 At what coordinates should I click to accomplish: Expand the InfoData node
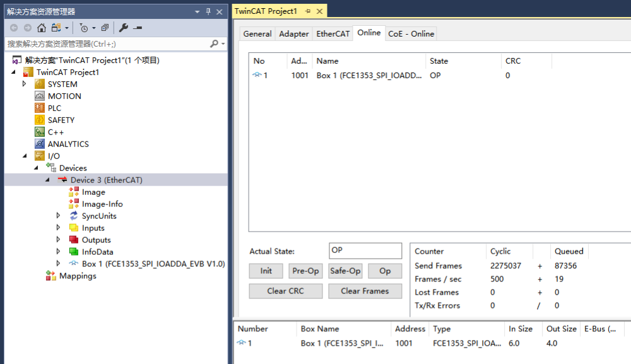[x=58, y=251]
